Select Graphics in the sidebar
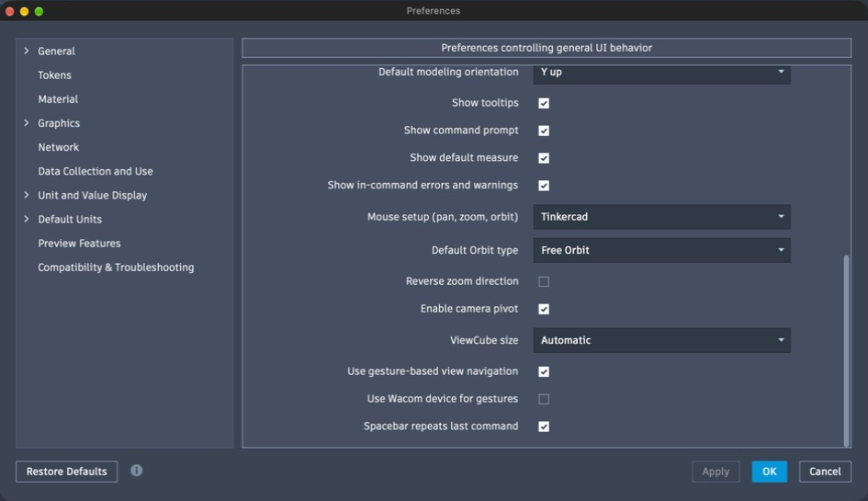This screenshot has height=501, width=868. pos(59,123)
